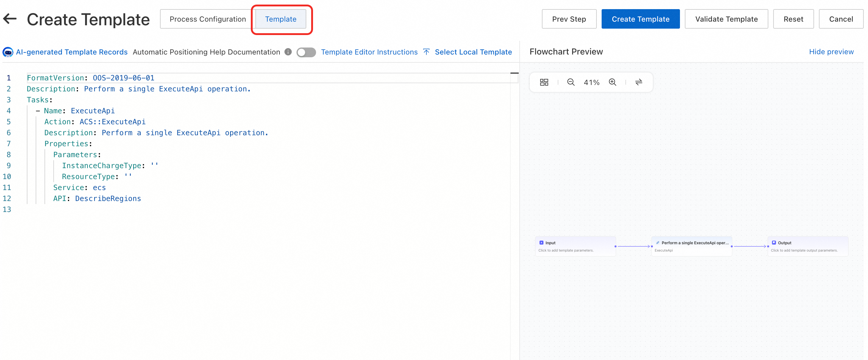Screen dimensions: 868x360
Task: Click the ExecuteApi task node icon
Action: click(x=657, y=242)
